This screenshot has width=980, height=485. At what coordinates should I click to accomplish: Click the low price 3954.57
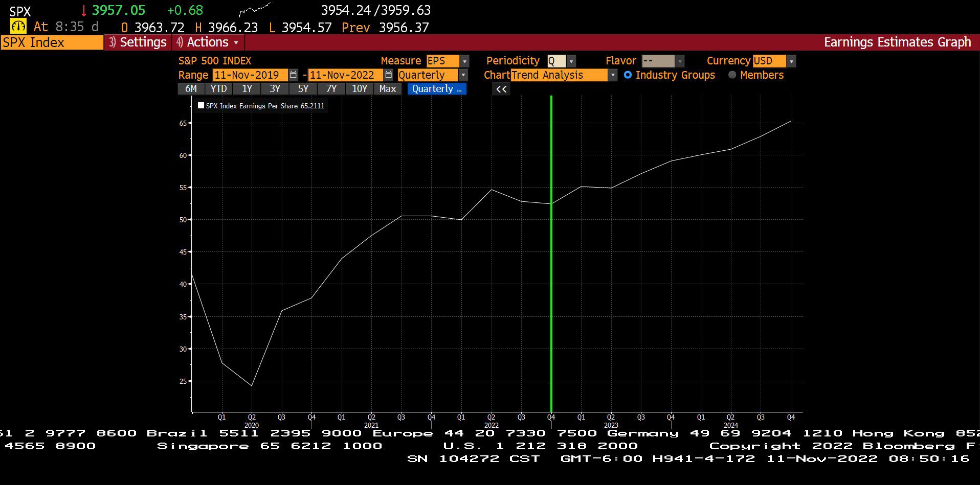[x=306, y=28]
